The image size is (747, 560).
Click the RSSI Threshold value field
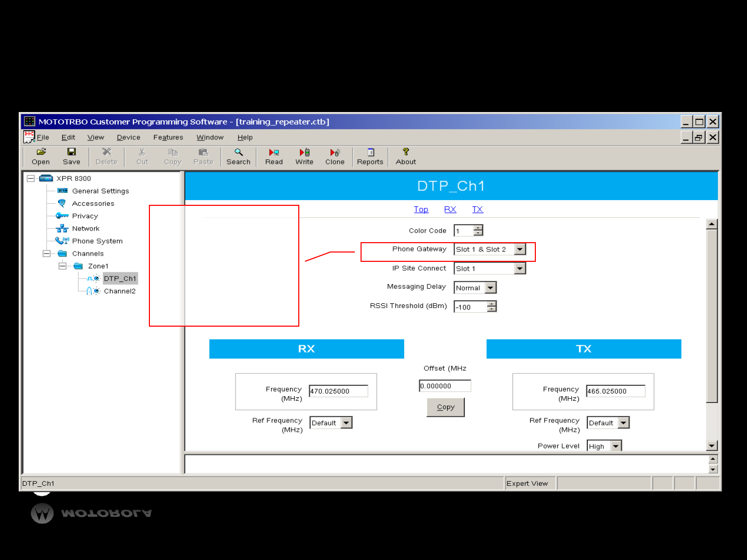[x=471, y=306]
